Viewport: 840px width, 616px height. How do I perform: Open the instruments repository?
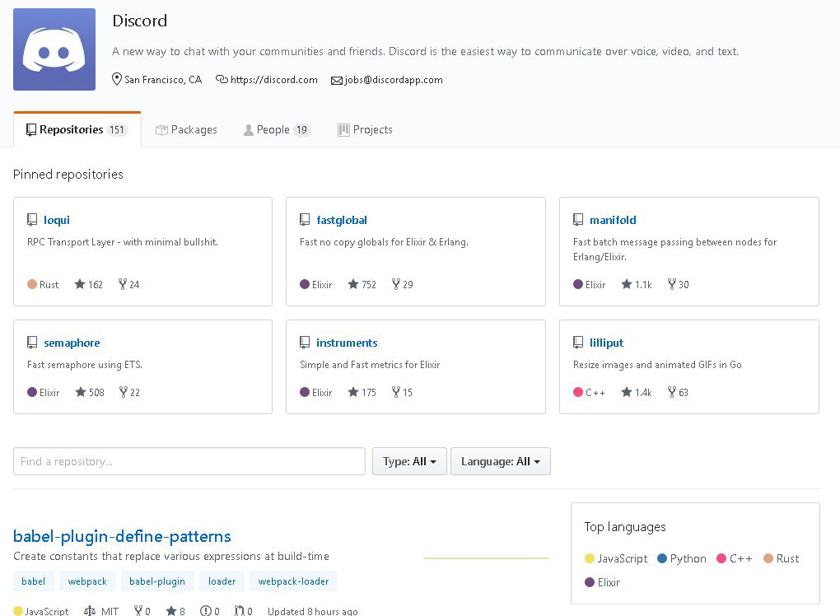tap(347, 343)
